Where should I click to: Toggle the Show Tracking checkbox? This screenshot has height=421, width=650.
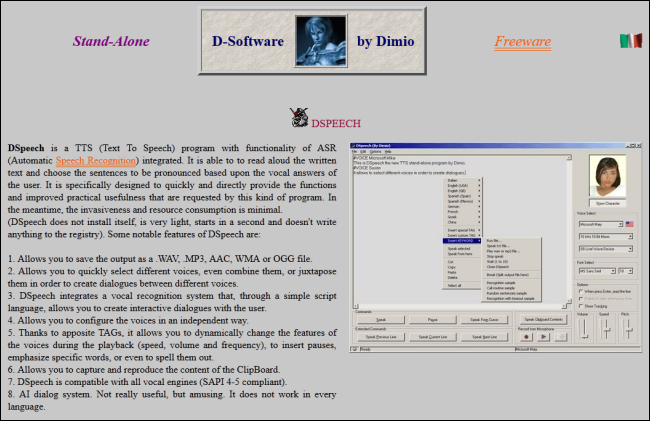tap(581, 306)
